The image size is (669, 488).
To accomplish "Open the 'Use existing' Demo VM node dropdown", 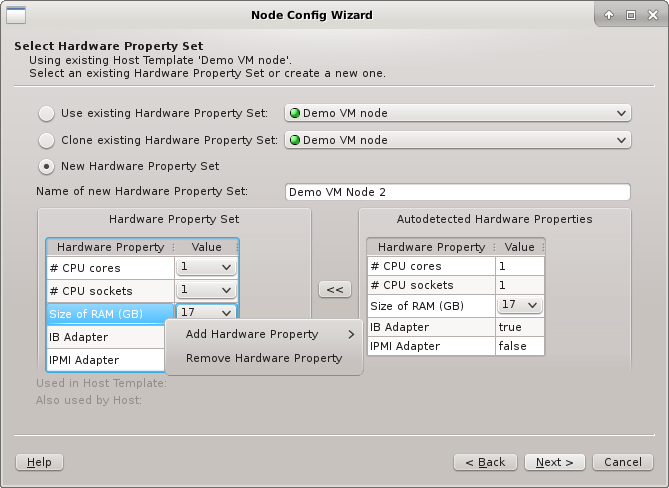I will [457, 113].
